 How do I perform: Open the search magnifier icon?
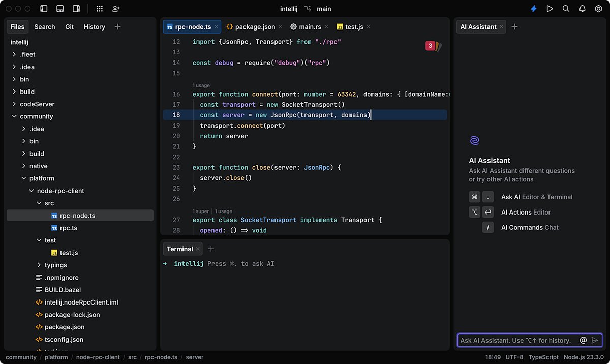click(x=566, y=9)
